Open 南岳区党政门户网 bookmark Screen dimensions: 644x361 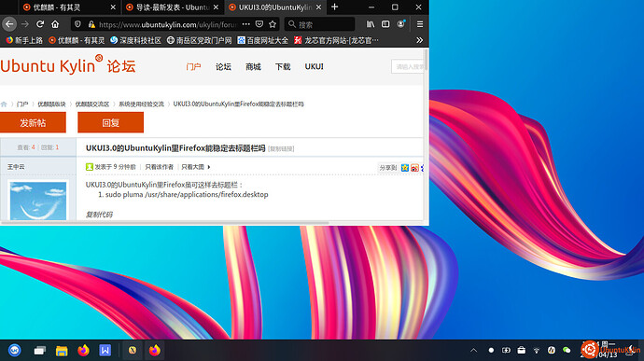[x=199, y=40]
